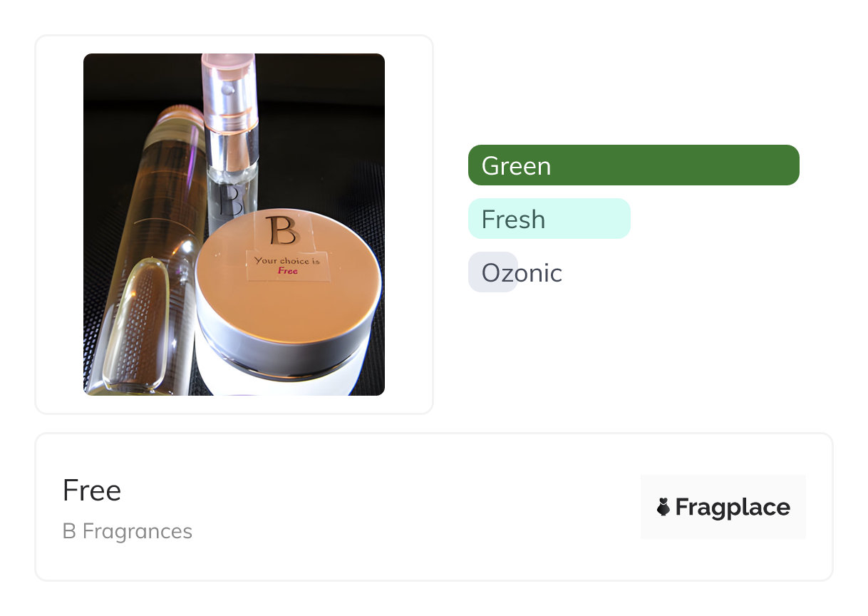
Task: Click the B letter on spray vial
Action: click(229, 200)
